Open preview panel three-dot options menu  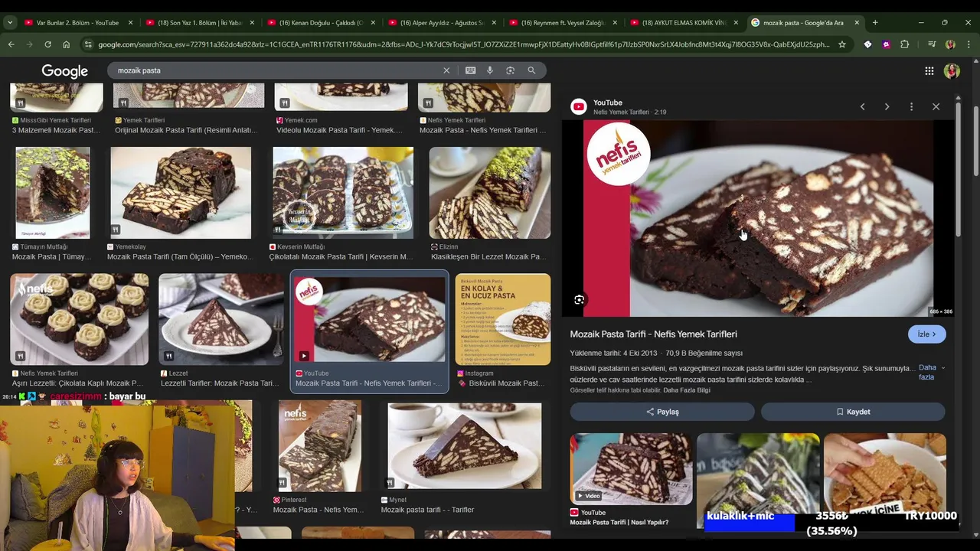(911, 107)
